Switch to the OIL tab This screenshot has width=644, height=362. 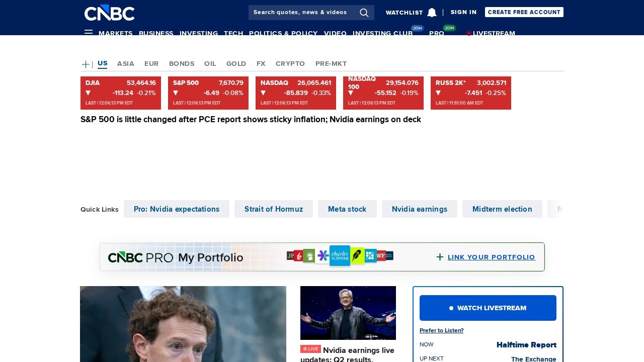[x=210, y=63]
